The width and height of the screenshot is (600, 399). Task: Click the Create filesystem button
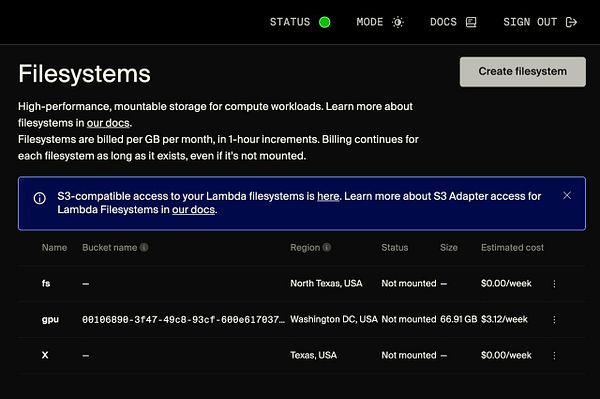(523, 72)
